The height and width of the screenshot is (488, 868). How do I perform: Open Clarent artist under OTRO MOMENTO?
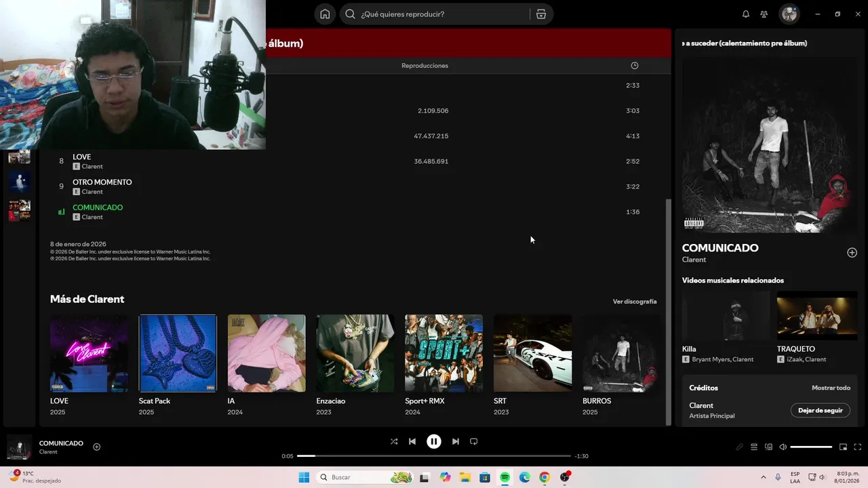coord(92,192)
